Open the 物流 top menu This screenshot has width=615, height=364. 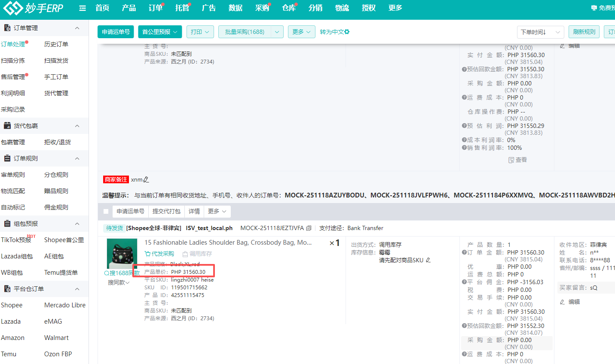click(x=342, y=8)
